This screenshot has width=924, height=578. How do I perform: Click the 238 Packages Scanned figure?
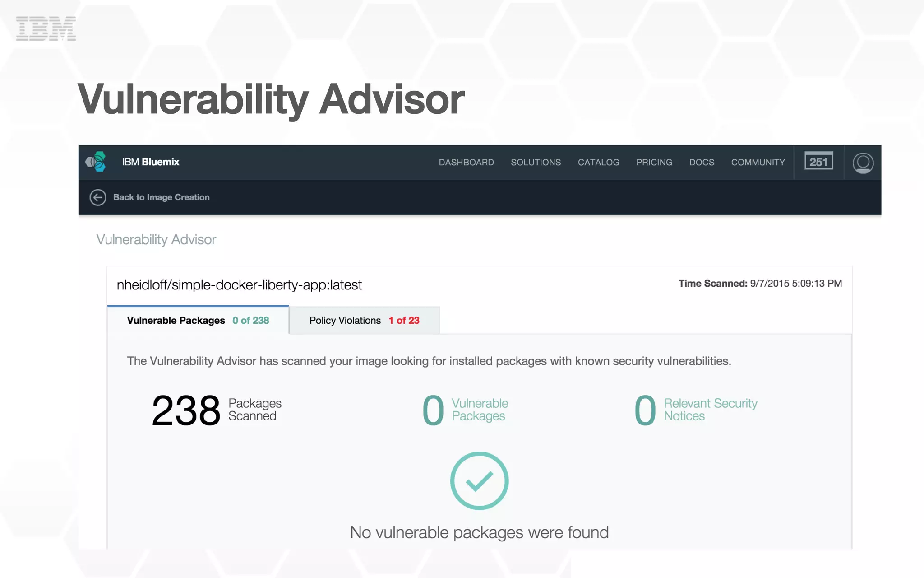(217, 410)
